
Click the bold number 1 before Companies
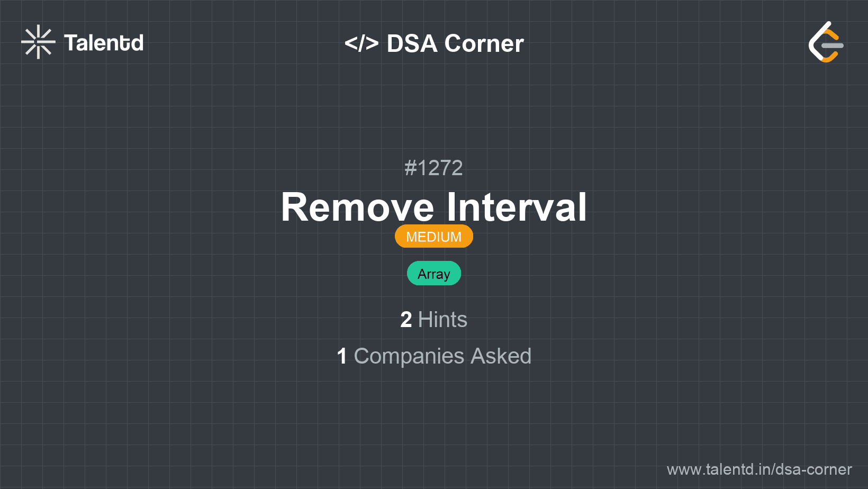(x=342, y=356)
